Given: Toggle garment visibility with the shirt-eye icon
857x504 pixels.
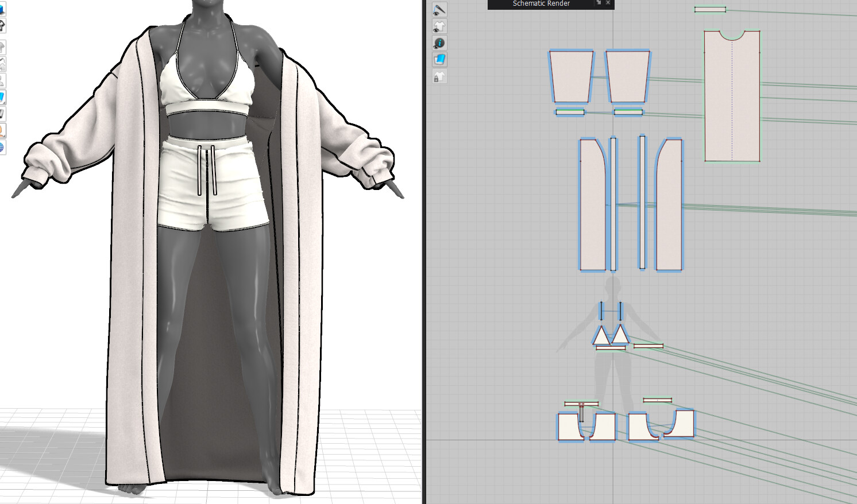Looking at the screenshot, I should click(x=439, y=25).
